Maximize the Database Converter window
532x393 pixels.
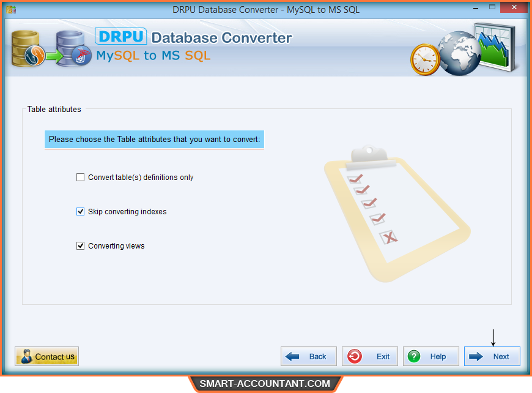click(x=492, y=7)
